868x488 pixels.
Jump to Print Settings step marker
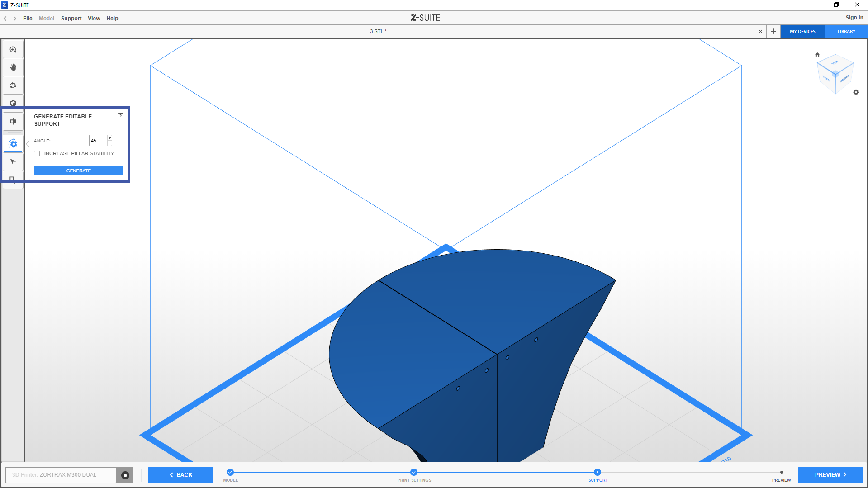point(414,472)
